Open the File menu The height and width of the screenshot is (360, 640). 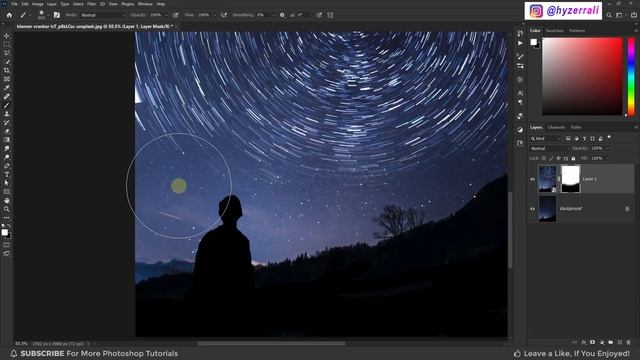click(15, 4)
